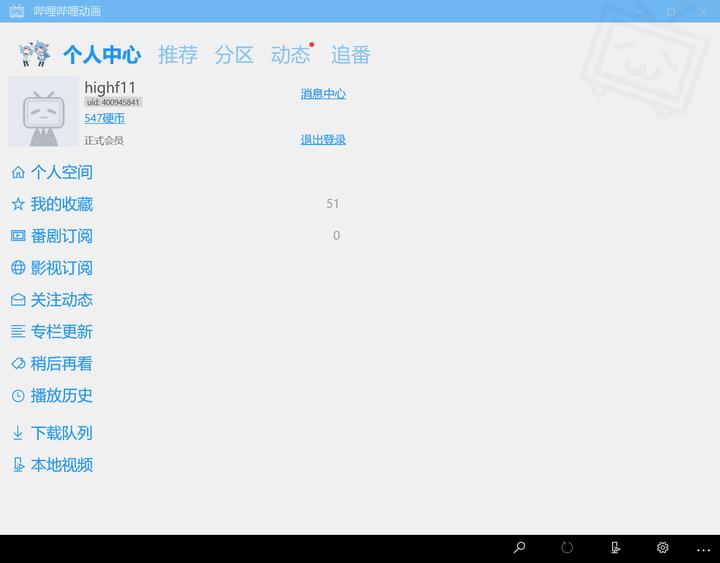Click the bilibili TV logo in title bar
The width and height of the screenshot is (720, 563).
(x=17, y=11)
